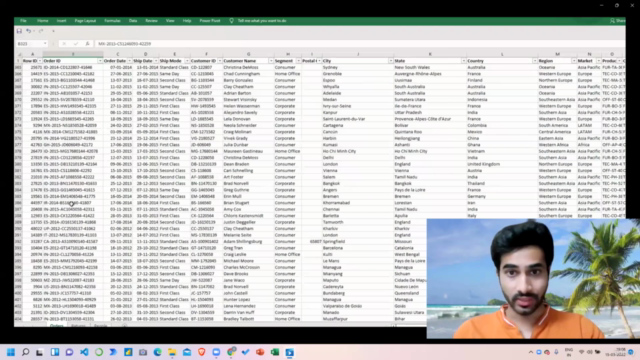Open the State filter dropdown
Viewport: 640px width, 360px height.
tap(463, 61)
